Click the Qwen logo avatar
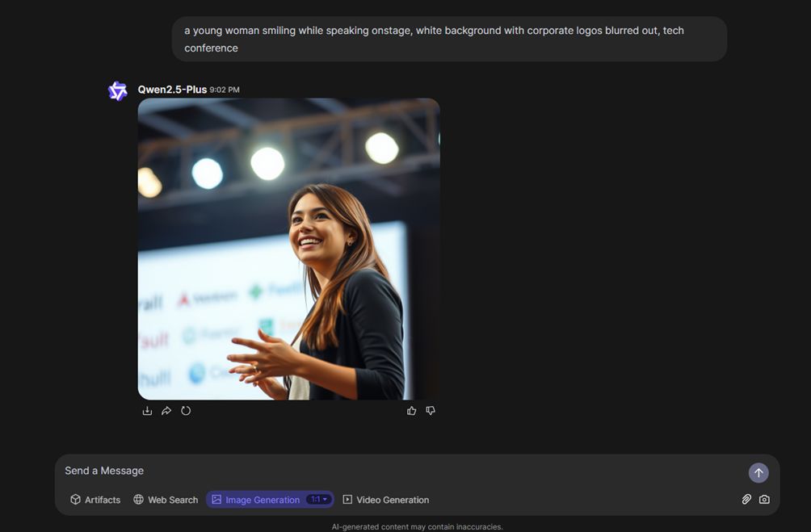Image resolution: width=811 pixels, height=532 pixels. [x=117, y=91]
